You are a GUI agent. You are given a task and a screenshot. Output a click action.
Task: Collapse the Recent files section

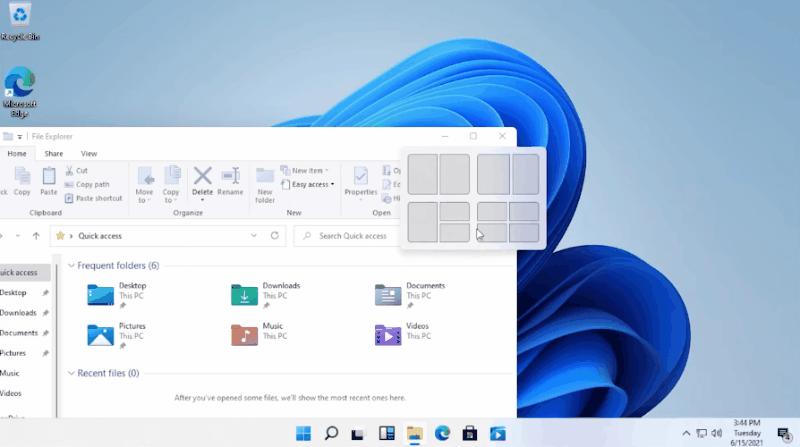(x=71, y=373)
